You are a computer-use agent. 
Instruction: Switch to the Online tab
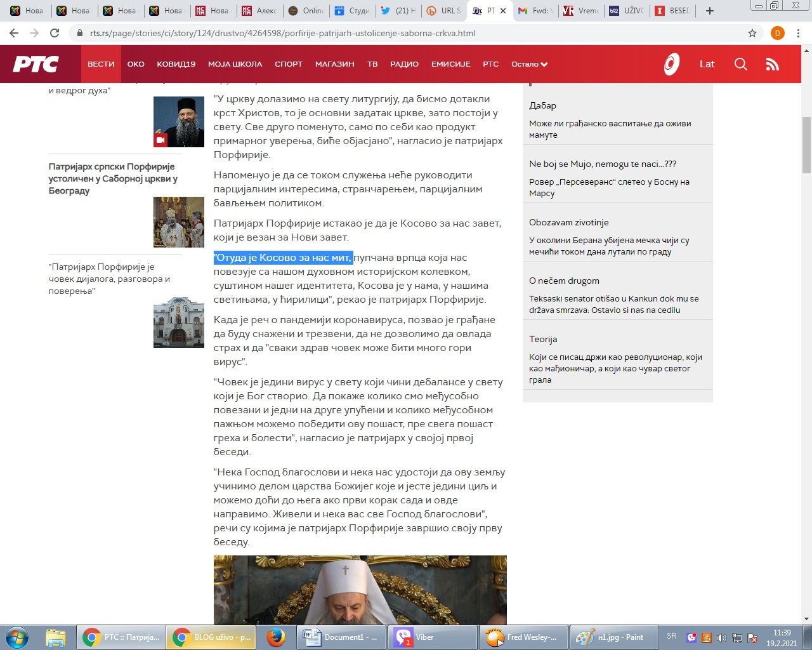pos(306,11)
